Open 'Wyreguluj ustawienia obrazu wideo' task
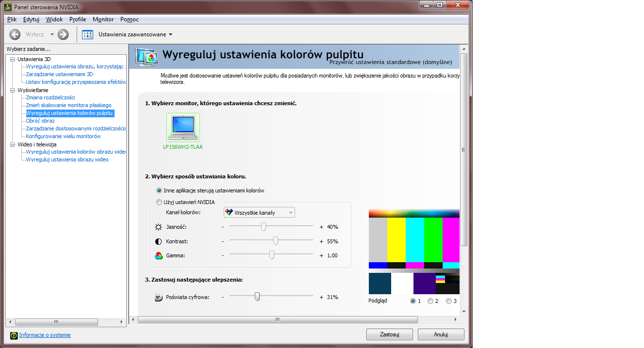 click(x=67, y=159)
